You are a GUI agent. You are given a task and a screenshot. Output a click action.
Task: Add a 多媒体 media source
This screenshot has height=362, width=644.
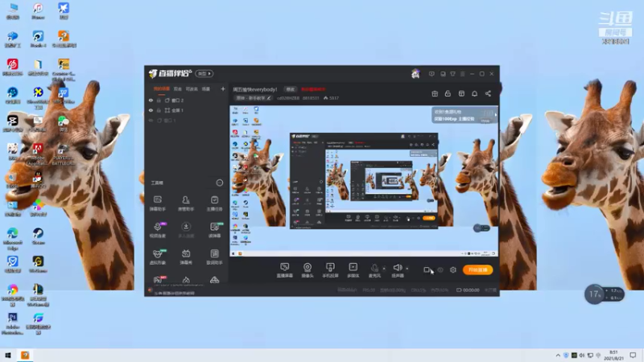(353, 270)
